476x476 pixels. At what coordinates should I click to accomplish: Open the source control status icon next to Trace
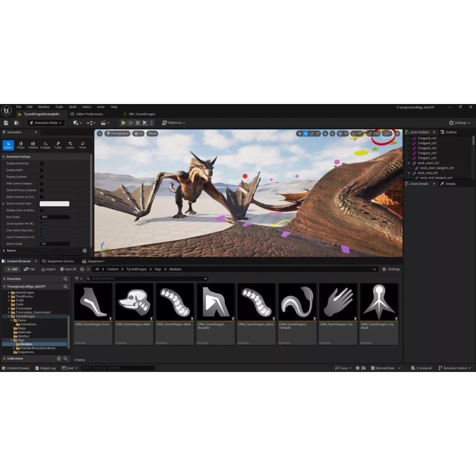coord(357,368)
